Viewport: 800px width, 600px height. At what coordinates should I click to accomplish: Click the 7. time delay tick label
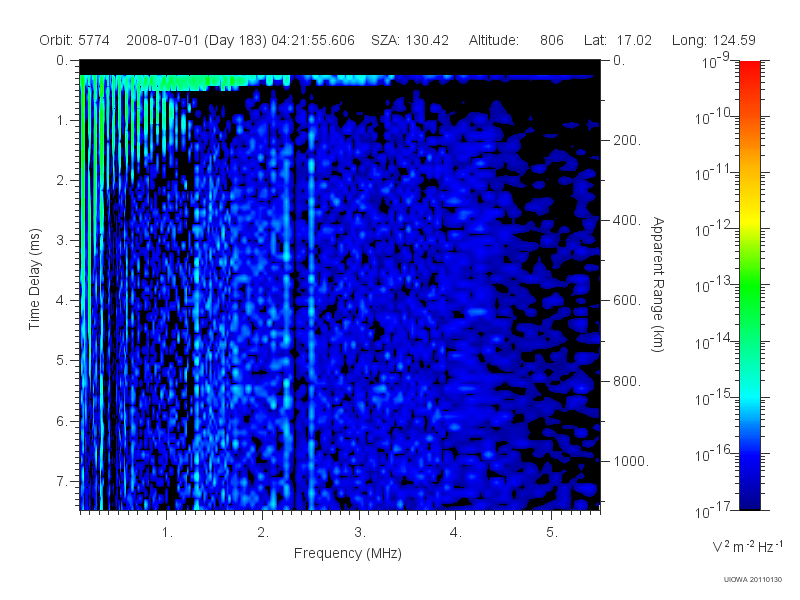point(62,481)
